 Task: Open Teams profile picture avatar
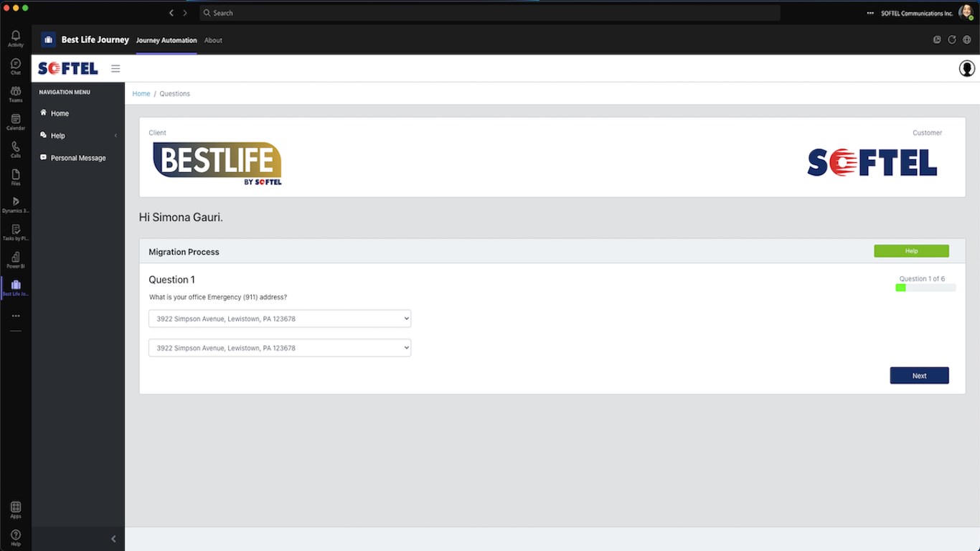coord(966,12)
